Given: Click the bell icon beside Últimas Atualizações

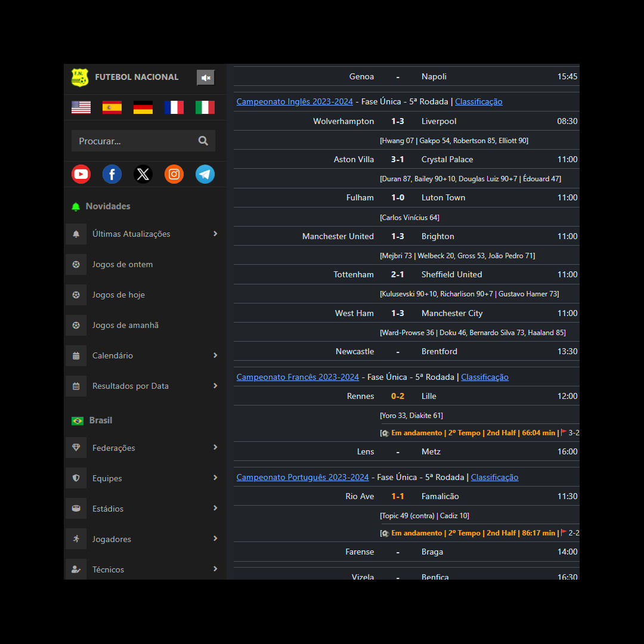Looking at the screenshot, I should (x=76, y=234).
